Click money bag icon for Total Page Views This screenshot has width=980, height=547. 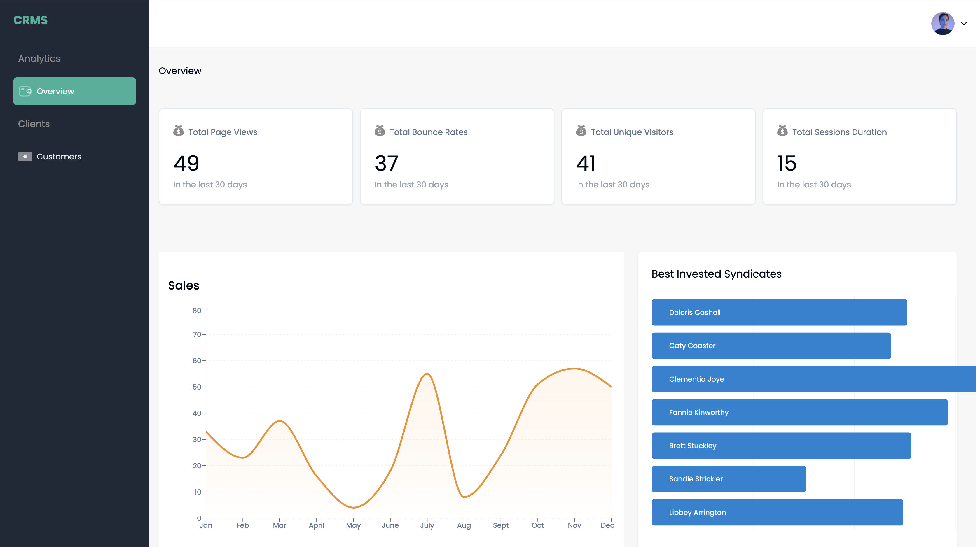point(179,131)
